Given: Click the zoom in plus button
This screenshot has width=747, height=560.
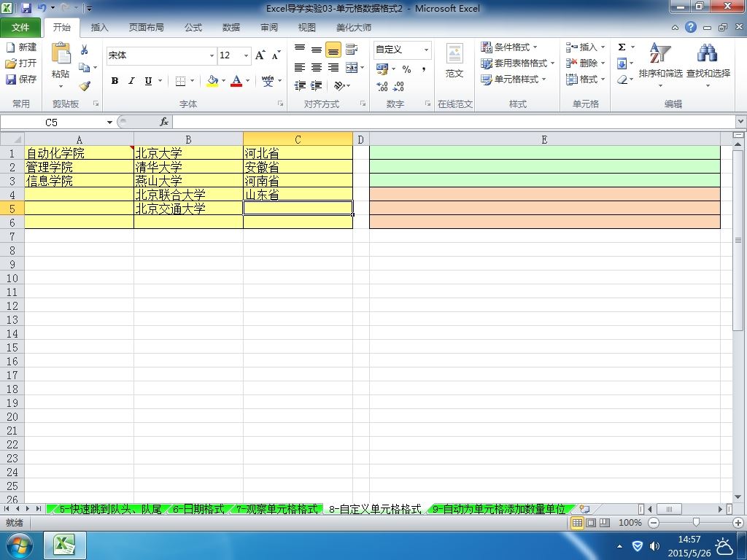Looking at the screenshot, I should tap(738, 523).
